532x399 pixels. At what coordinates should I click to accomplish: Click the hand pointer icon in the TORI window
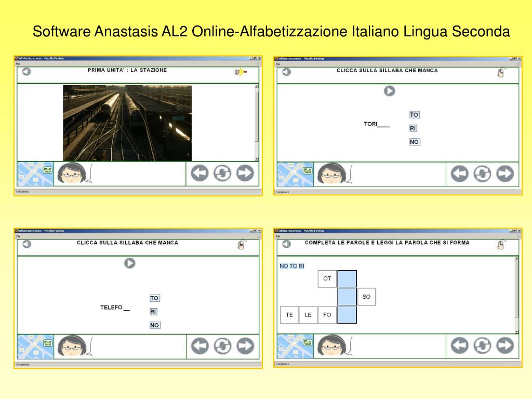(500, 73)
